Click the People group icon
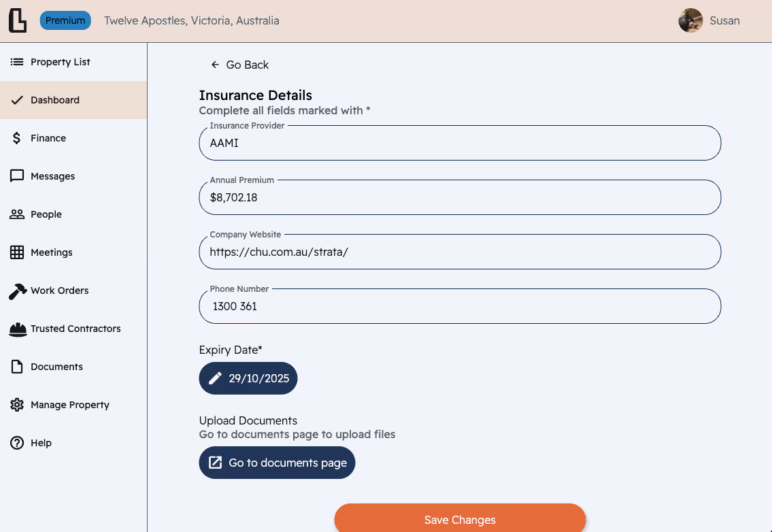 pos(17,214)
